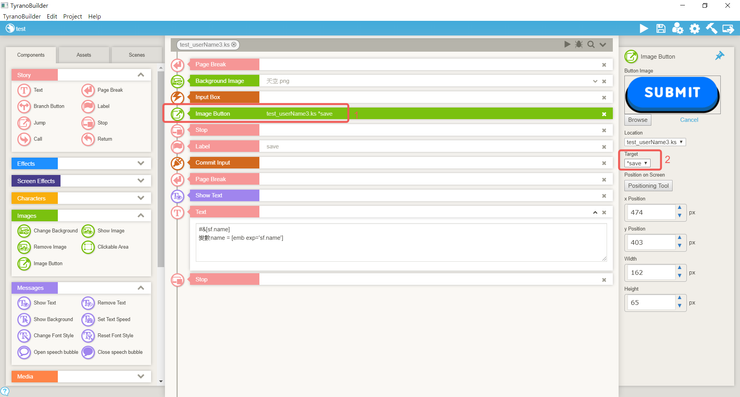Select the Branch Button component
Image resolution: width=740 pixels, height=397 pixels.
click(x=41, y=106)
